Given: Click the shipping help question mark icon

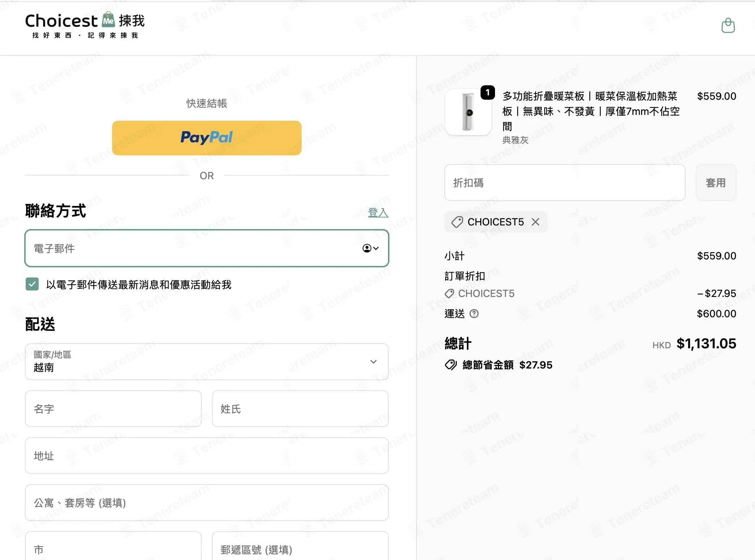Looking at the screenshot, I should pos(474,314).
